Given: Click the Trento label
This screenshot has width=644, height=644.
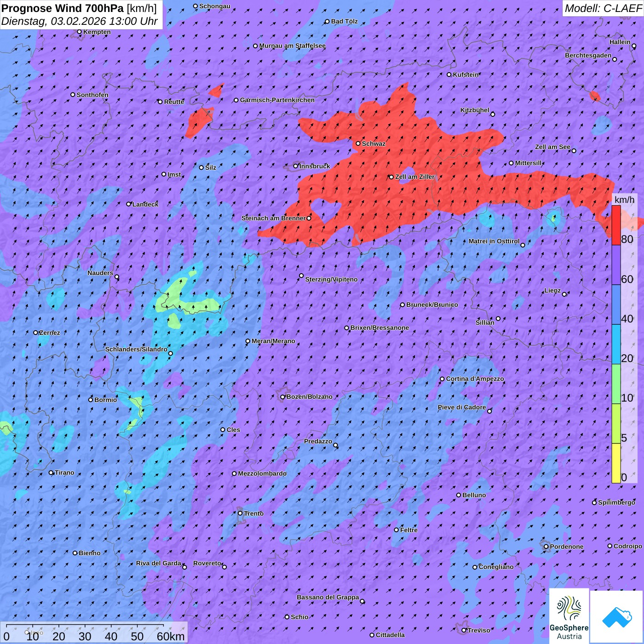Looking at the screenshot, I should [253, 513].
